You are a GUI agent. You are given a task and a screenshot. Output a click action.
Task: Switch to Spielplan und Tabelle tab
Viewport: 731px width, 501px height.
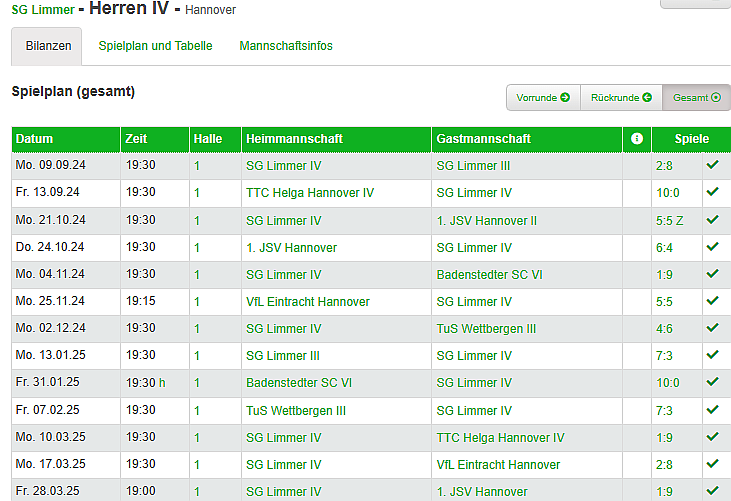(x=155, y=46)
